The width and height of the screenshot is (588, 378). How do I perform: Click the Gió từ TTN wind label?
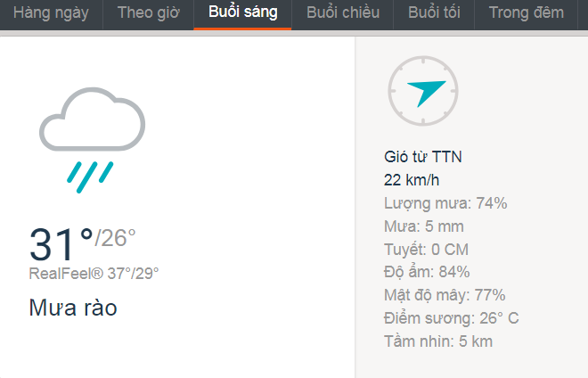coord(422,157)
